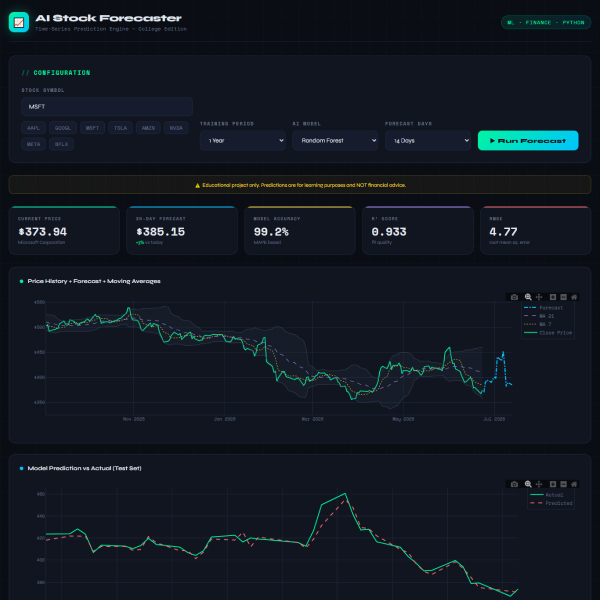Click the RMSE value 4.77
This screenshot has height=600, width=600.
point(503,232)
